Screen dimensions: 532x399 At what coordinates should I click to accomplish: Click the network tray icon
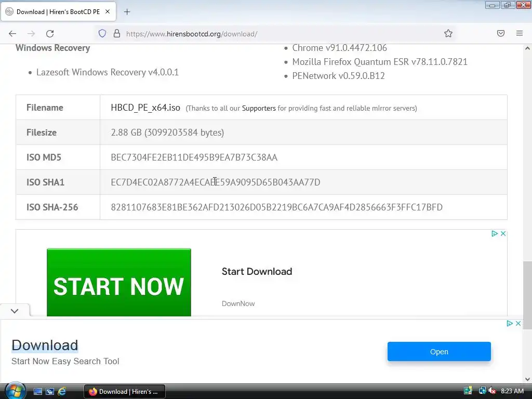pos(482,391)
